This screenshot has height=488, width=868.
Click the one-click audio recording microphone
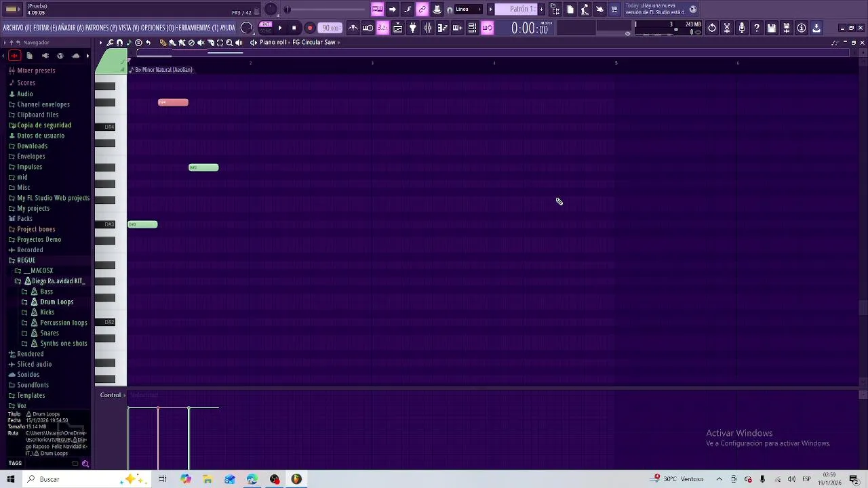click(x=742, y=28)
